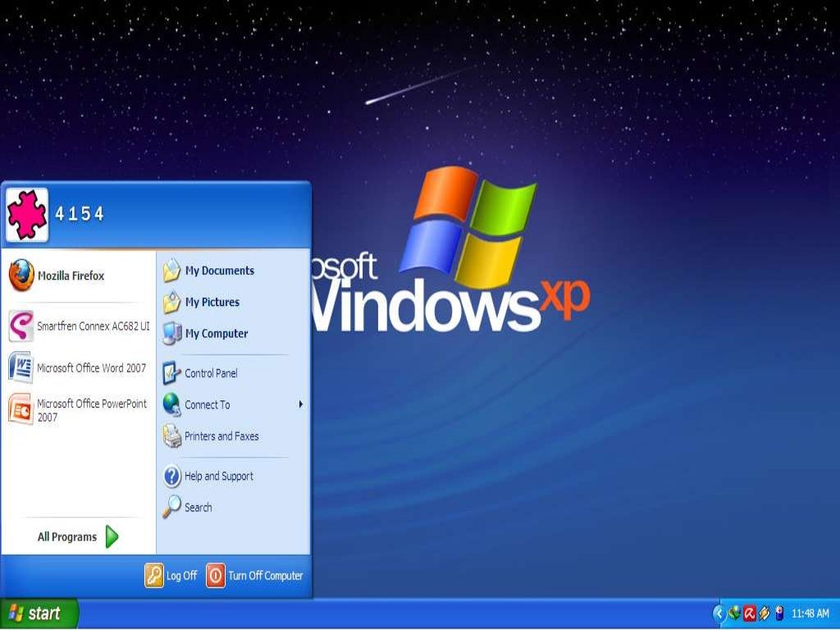Open the Smartfren Connex AC682 UI program
Image resolution: width=840 pixels, height=630 pixels.
(x=78, y=326)
